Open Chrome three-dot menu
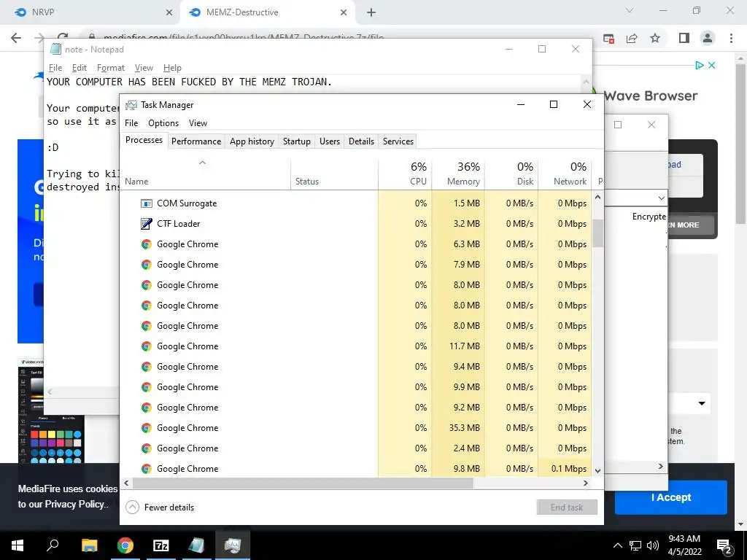Viewport: 747px width, 560px height. [731, 38]
